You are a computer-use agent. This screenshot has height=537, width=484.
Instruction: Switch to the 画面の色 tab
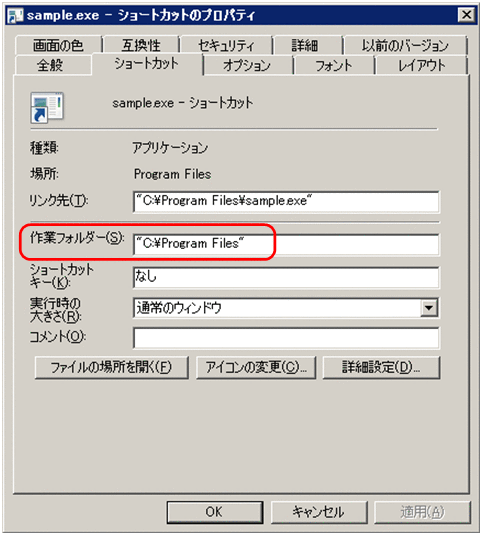tap(58, 45)
